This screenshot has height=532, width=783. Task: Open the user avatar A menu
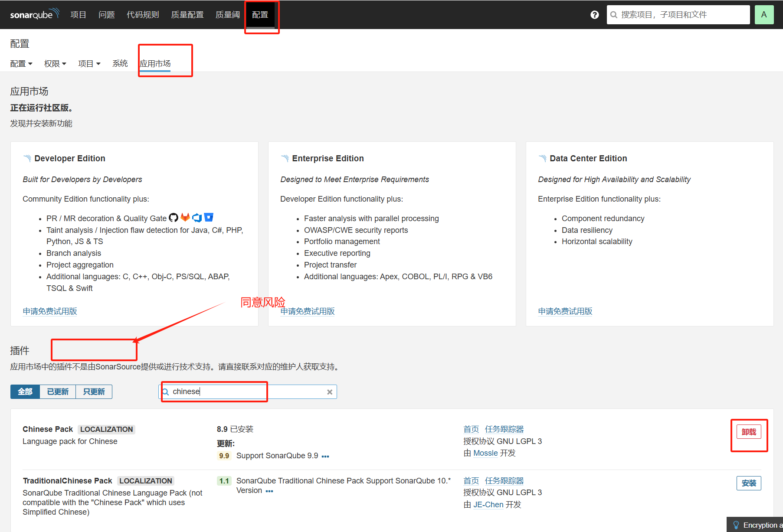click(764, 15)
